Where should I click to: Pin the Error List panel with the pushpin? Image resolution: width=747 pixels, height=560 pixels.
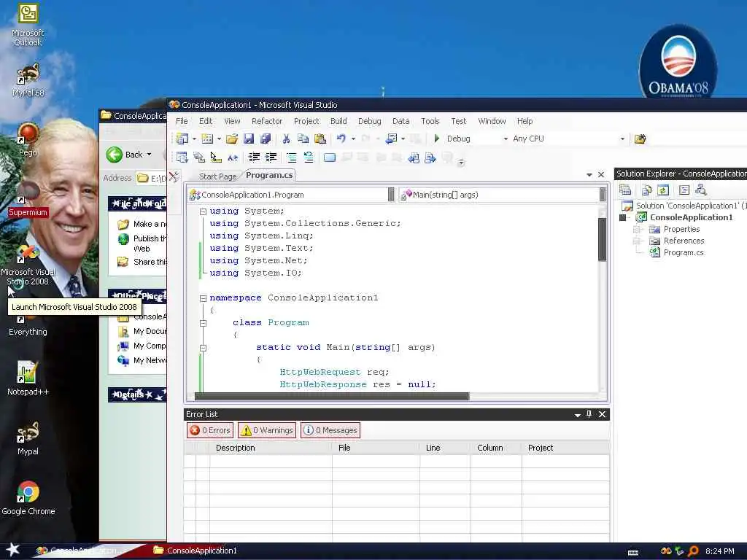coord(589,414)
